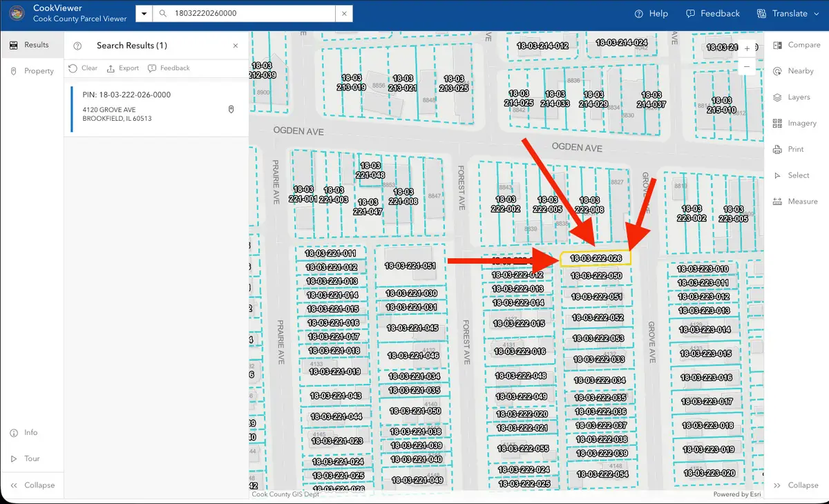Zoom in on the map
This screenshot has height=504, width=829.
[747, 49]
